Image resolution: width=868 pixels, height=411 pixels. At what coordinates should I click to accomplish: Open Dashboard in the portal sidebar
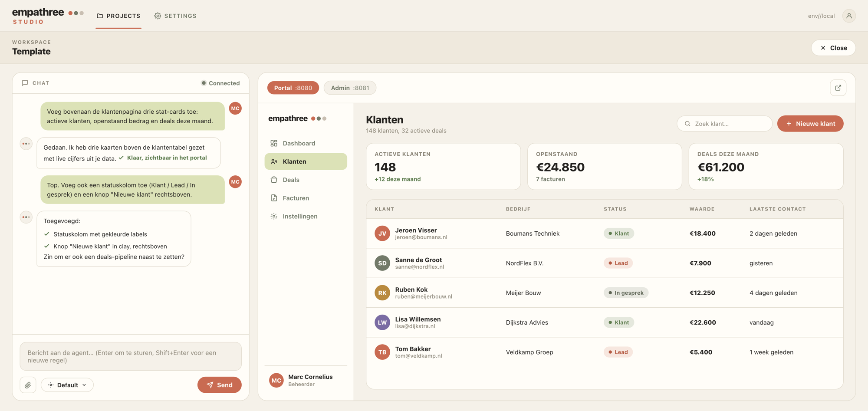[306, 143]
